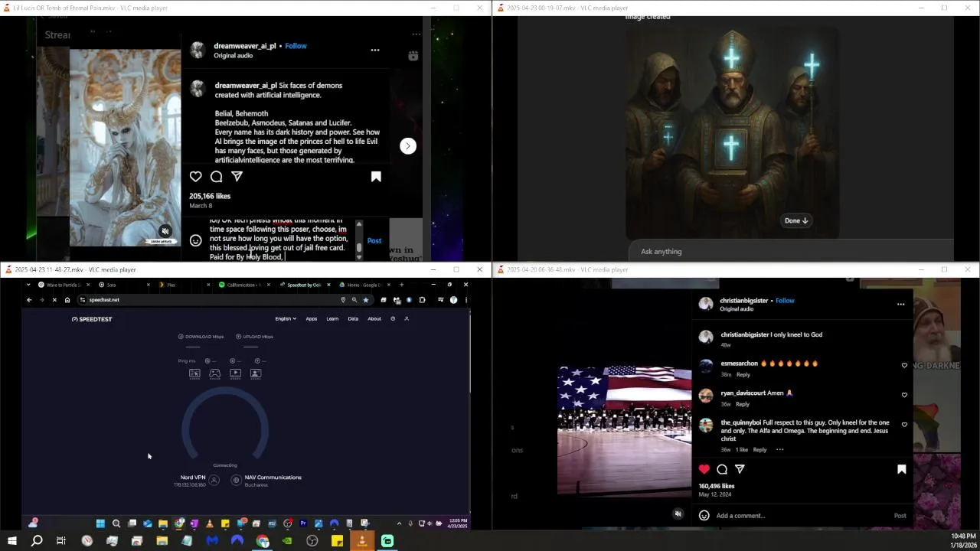Click the AI-generated priests image
Image resolution: width=980 pixels, height=551 pixels.
pyautogui.click(x=733, y=132)
